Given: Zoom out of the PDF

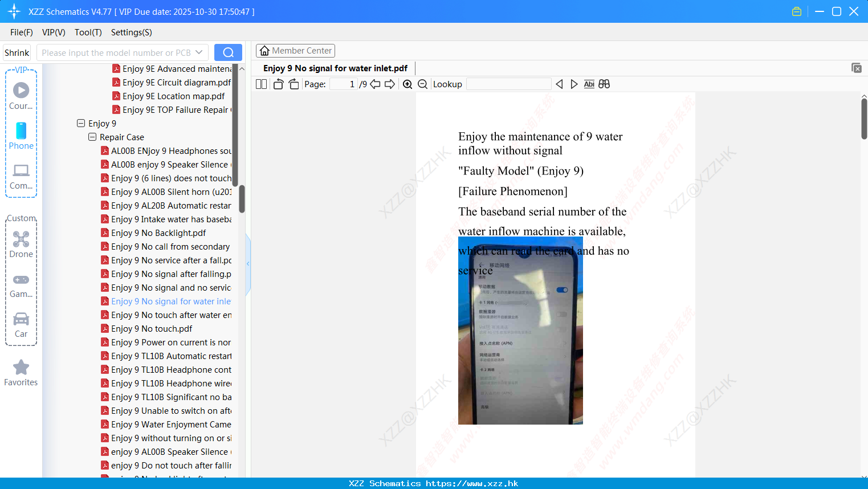Looking at the screenshot, I should coord(423,84).
